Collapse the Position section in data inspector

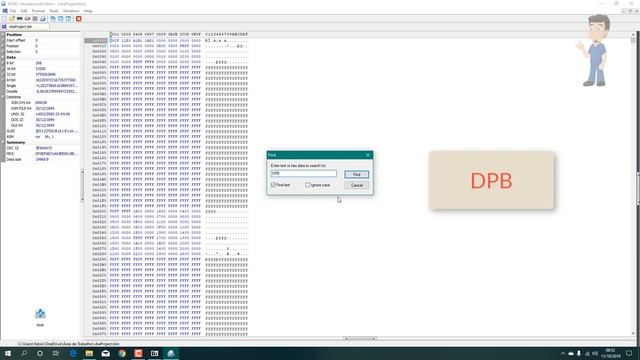tap(3, 35)
